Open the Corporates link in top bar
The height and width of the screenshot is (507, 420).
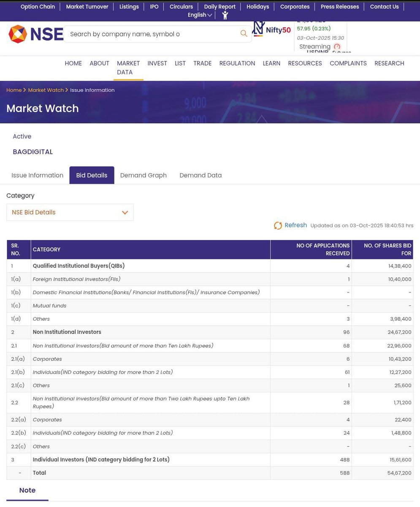point(295,7)
